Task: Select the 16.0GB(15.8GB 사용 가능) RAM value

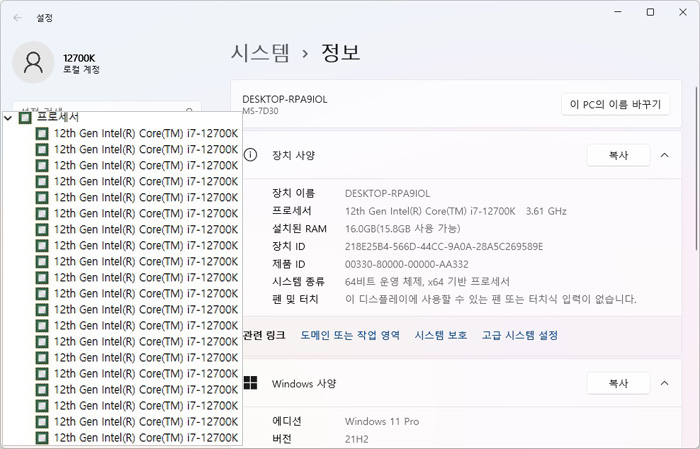Action: 403,229
